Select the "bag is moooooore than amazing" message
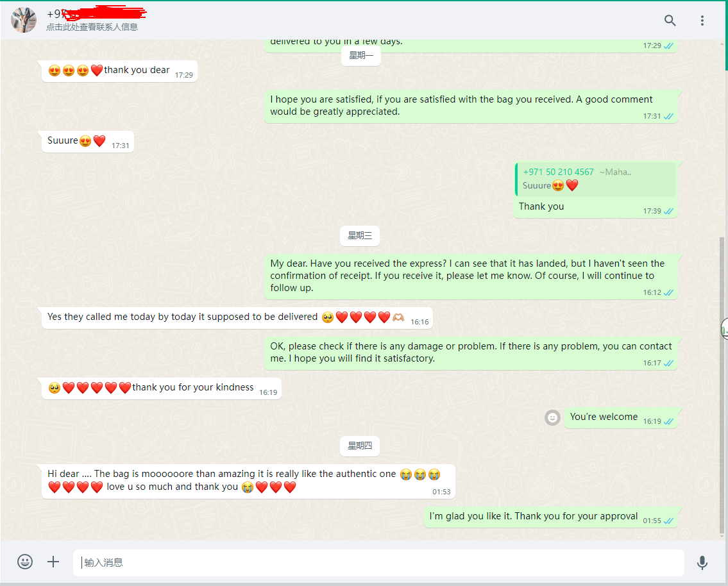This screenshot has height=586, width=728. (x=248, y=481)
